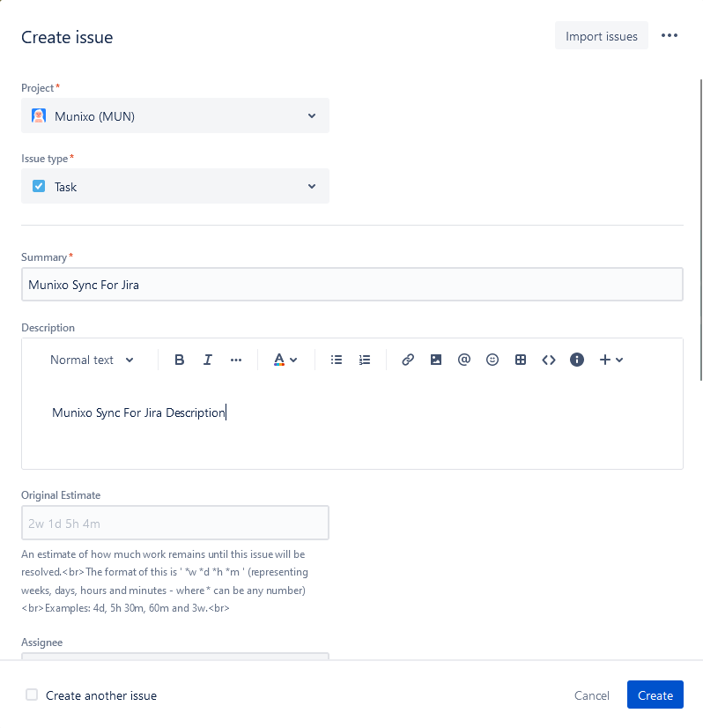Apply italic formatting in description
This screenshot has width=703, height=728.
(208, 360)
